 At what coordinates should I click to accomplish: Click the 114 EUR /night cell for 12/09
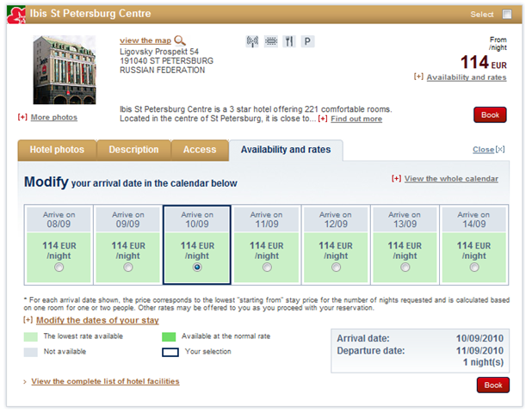(336, 257)
